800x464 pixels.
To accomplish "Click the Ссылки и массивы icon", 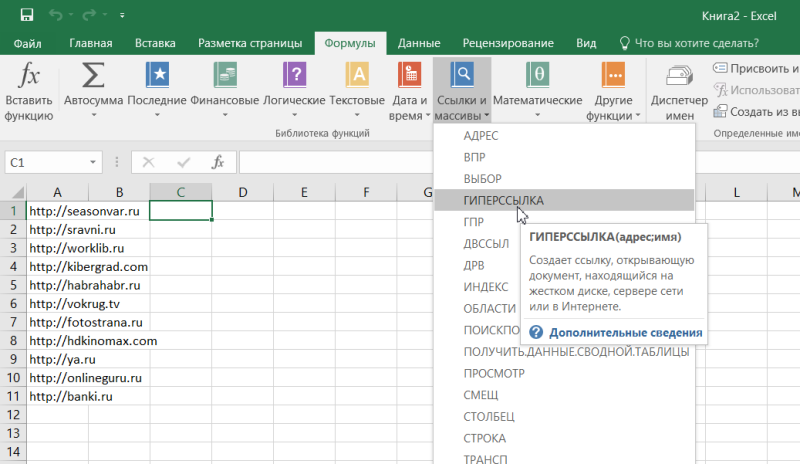I will coord(462,75).
